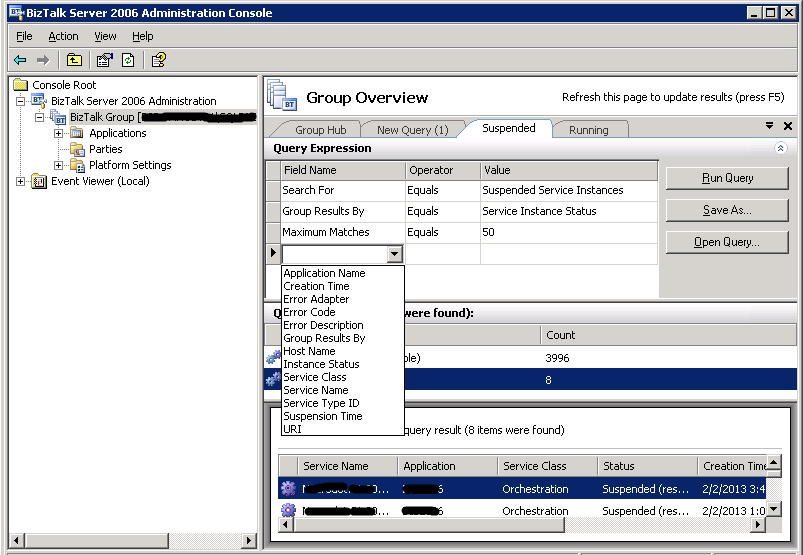The height and width of the screenshot is (555, 803).
Task: Click the Applications folder icon in tree
Action: (x=77, y=133)
